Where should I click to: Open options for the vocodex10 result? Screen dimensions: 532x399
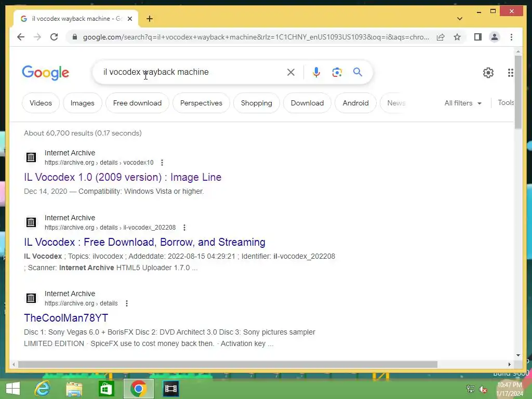click(162, 163)
